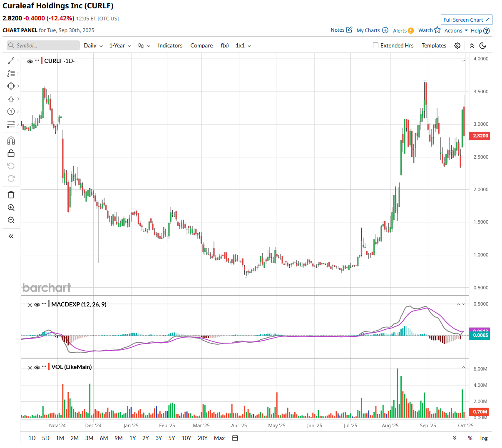
Task: Select the trend line drawing tool
Action: (x=11, y=61)
